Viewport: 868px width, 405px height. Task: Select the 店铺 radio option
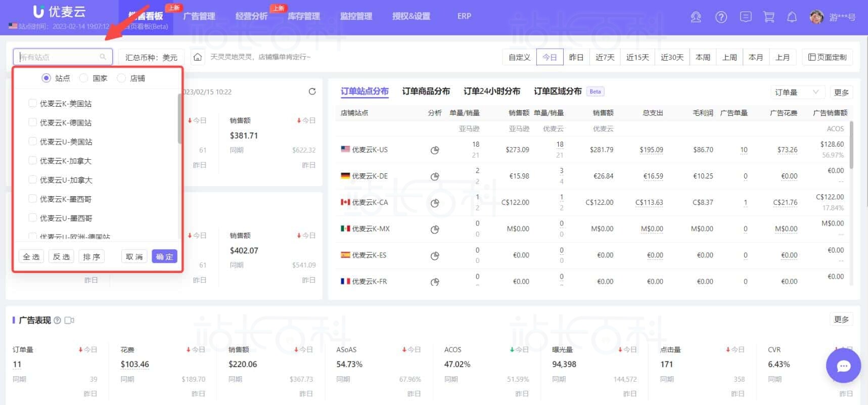[x=121, y=78]
